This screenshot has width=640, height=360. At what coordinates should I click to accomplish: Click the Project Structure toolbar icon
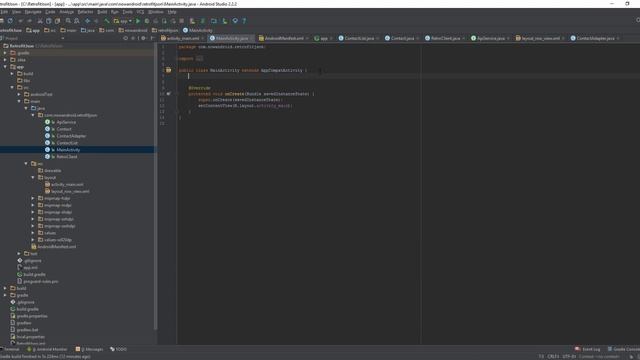point(213,21)
